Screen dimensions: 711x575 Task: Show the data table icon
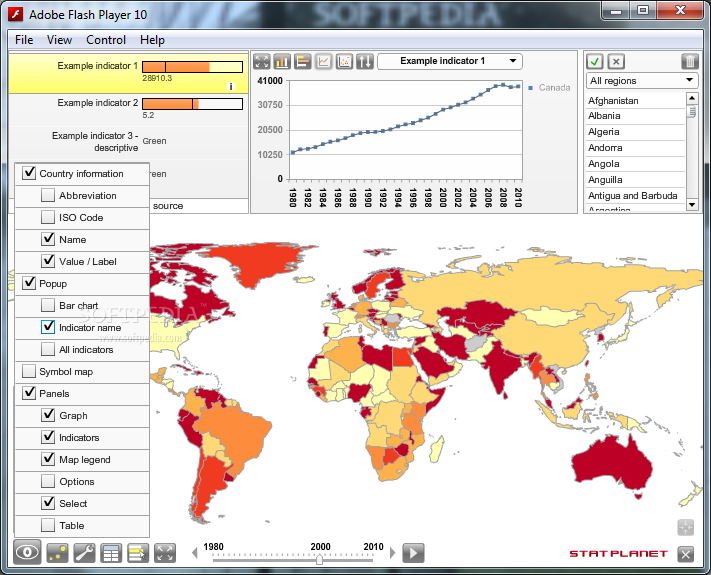click(111, 553)
